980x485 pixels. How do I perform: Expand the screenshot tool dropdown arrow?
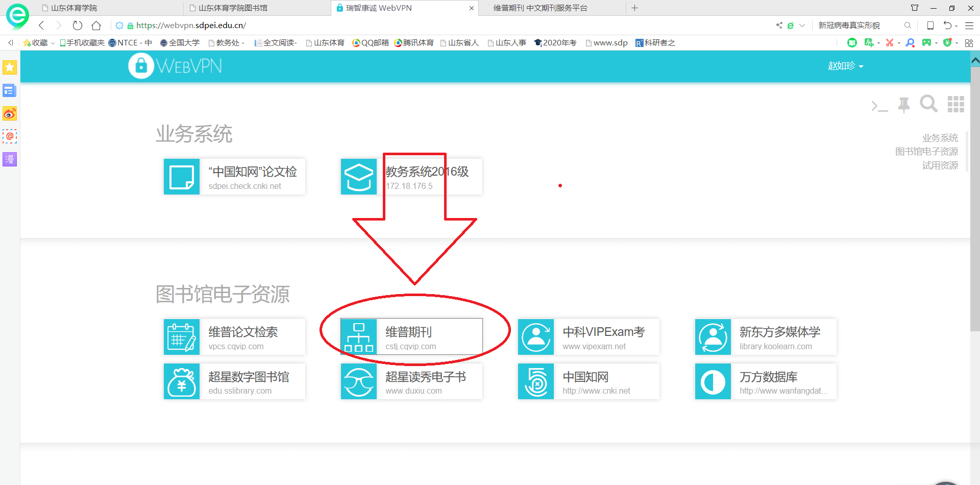point(899,43)
